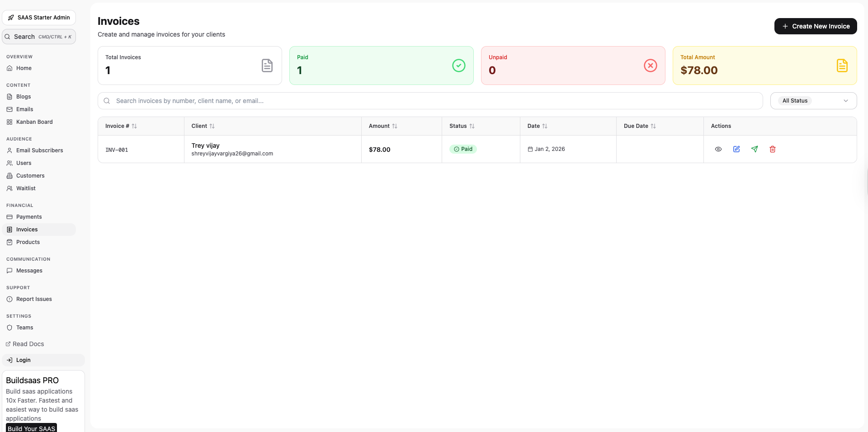Click the Customers building icon
Viewport: 868px width, 432px height.
[9, 176]
